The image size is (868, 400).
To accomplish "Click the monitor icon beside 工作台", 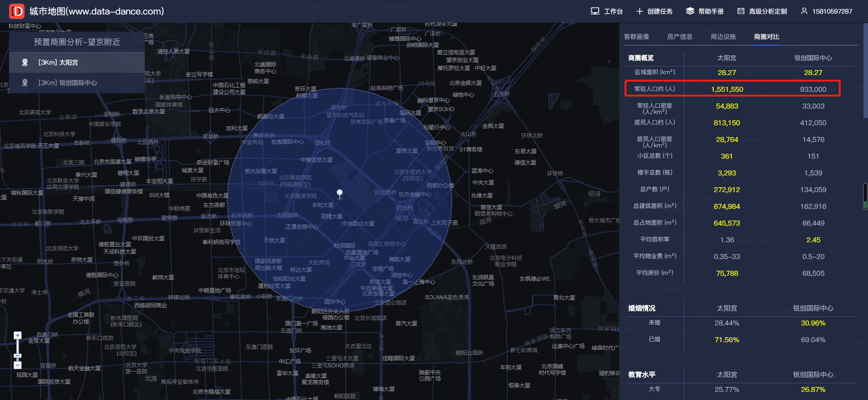I will (x=595, y=11).
